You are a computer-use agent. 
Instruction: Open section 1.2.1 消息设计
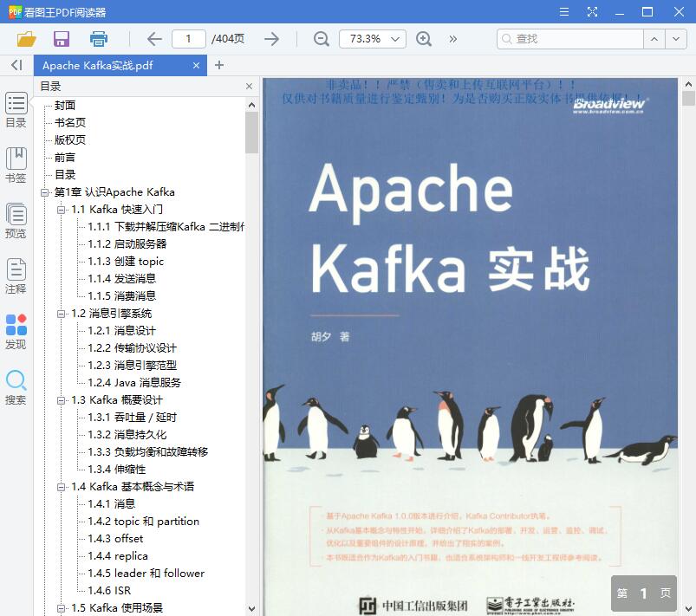tap(122, 331)
